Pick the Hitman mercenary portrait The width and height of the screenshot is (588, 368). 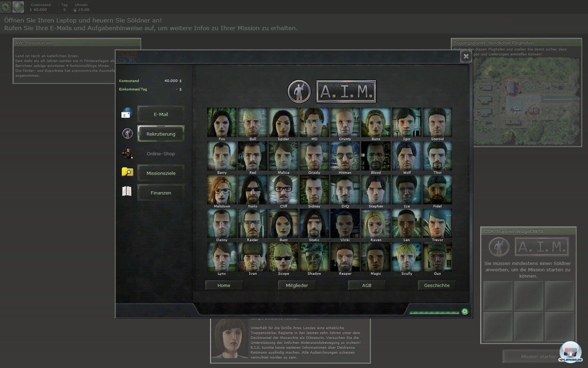coord(345,156)
